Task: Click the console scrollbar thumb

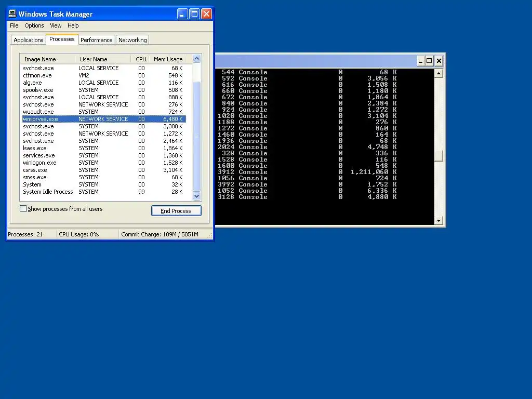Action: (x=438, y=156)
